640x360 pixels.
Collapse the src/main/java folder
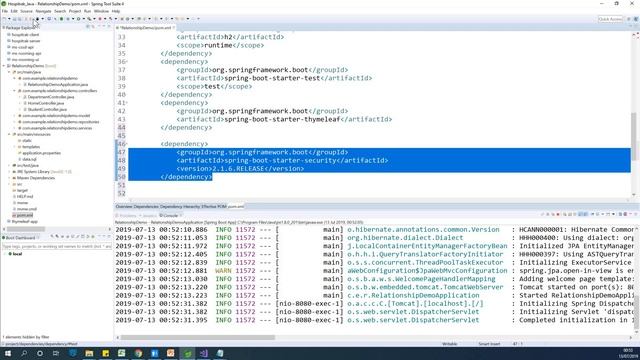point(9,72)
